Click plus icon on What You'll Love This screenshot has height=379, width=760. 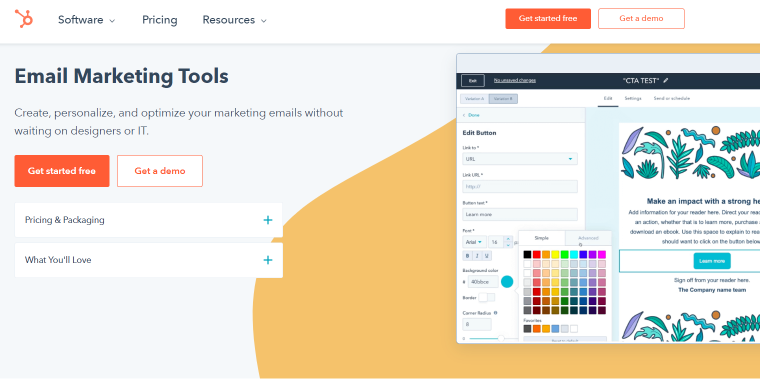pos(268,260)
